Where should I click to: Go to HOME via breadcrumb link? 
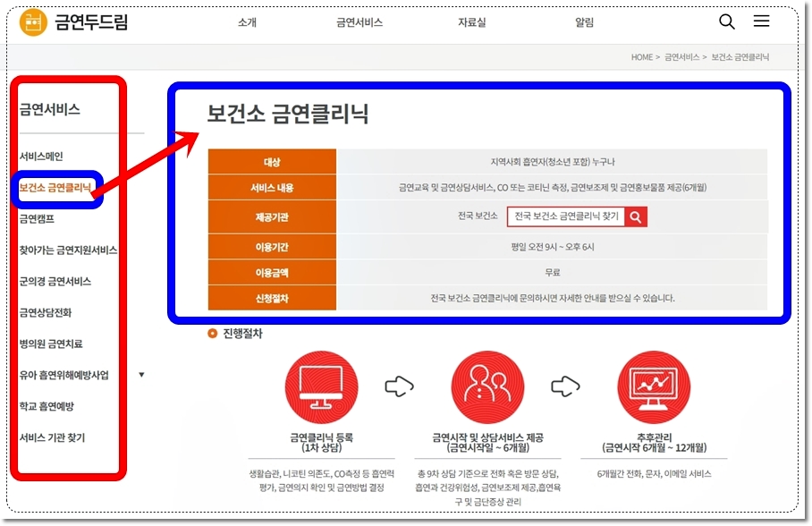[642, 55]
